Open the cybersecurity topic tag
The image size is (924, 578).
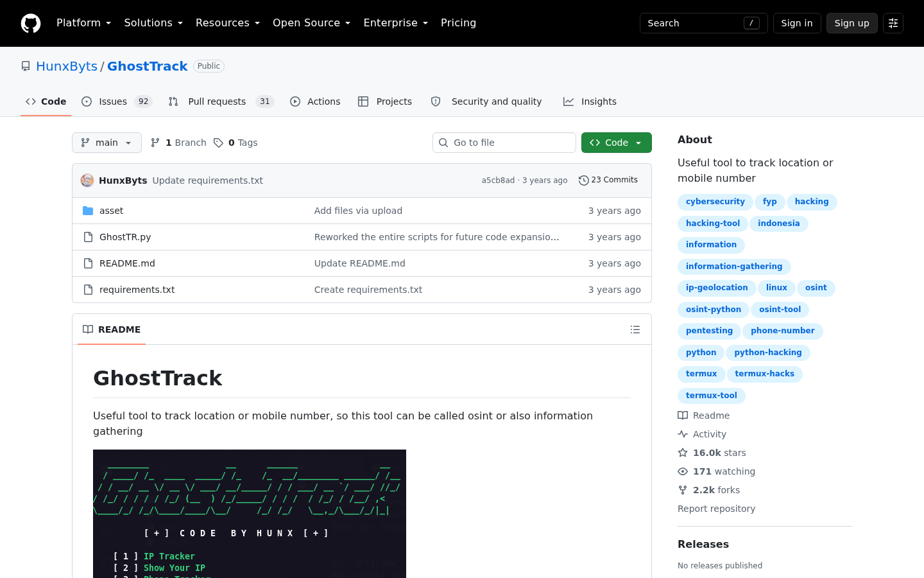click(715, 202)
